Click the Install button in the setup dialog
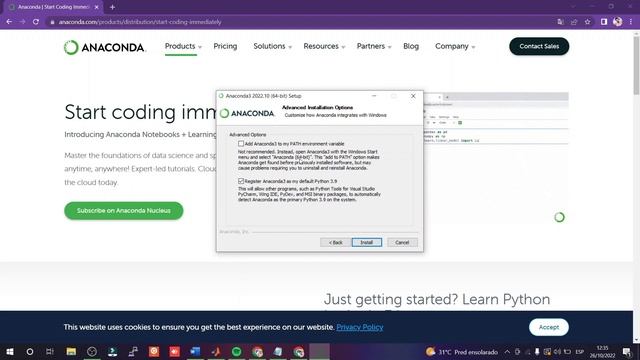640x360 pixels. tap(367, 242)
